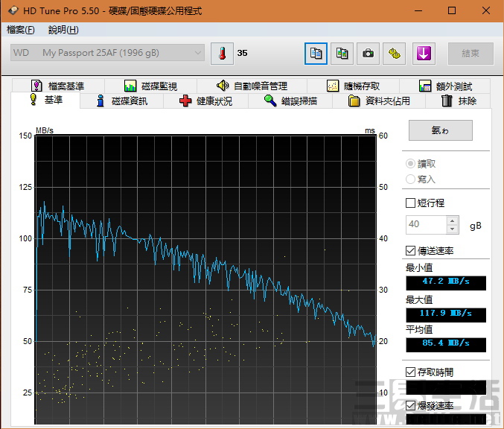Screen dimensions: 504x429
Task: Open options via the yellow wrench icon
Action: coord(395,54)
